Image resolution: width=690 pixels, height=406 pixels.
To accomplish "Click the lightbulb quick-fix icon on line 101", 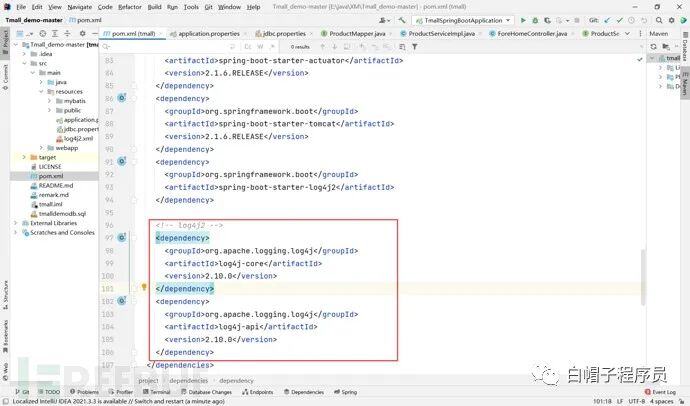I will pos(144,287).
